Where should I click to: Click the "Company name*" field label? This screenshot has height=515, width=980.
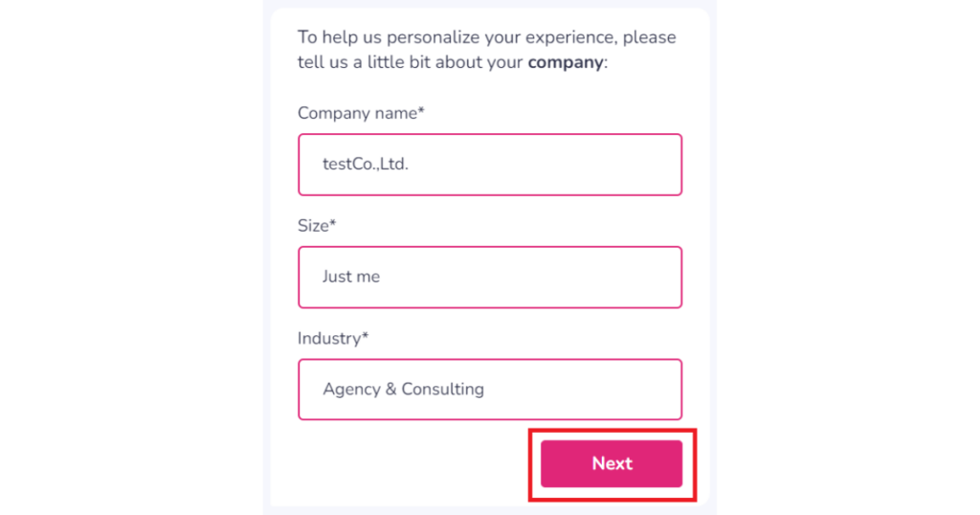[x=360, y=113]
